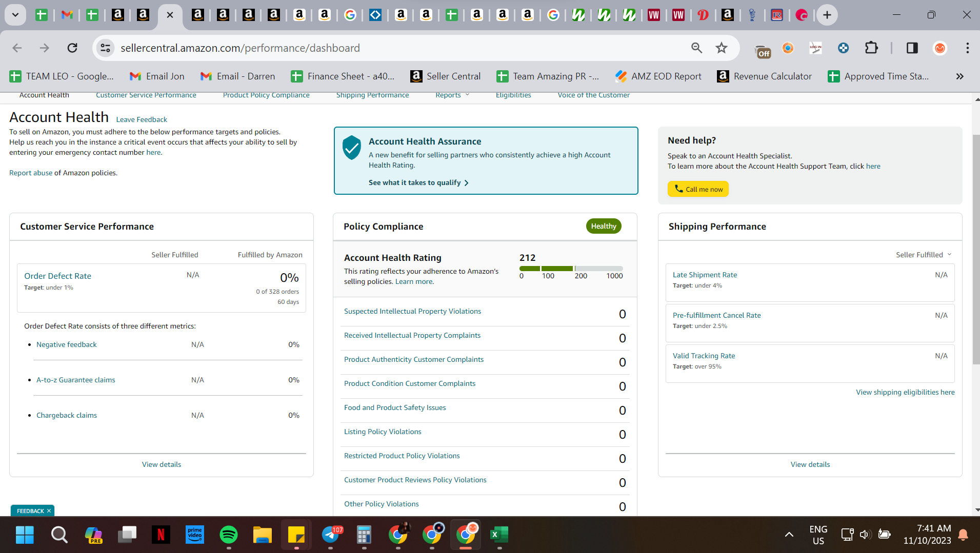Click Learn more about Account Health Rating
The image size is (980, 553).
414,281
